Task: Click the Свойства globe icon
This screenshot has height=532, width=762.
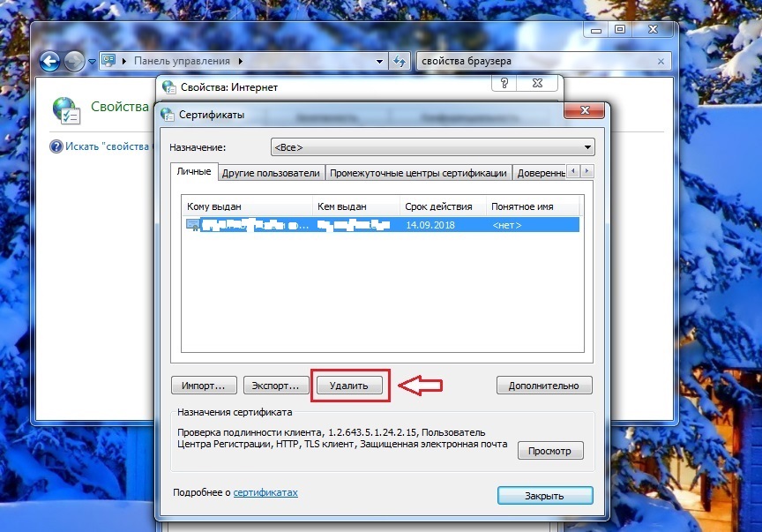Action: pyautogui.click(x=66, y=109)
